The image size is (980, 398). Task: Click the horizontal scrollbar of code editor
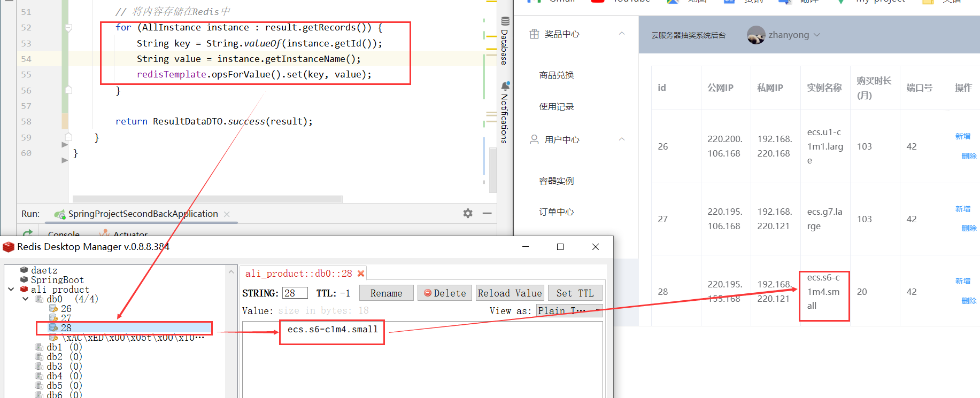(207, 199)
